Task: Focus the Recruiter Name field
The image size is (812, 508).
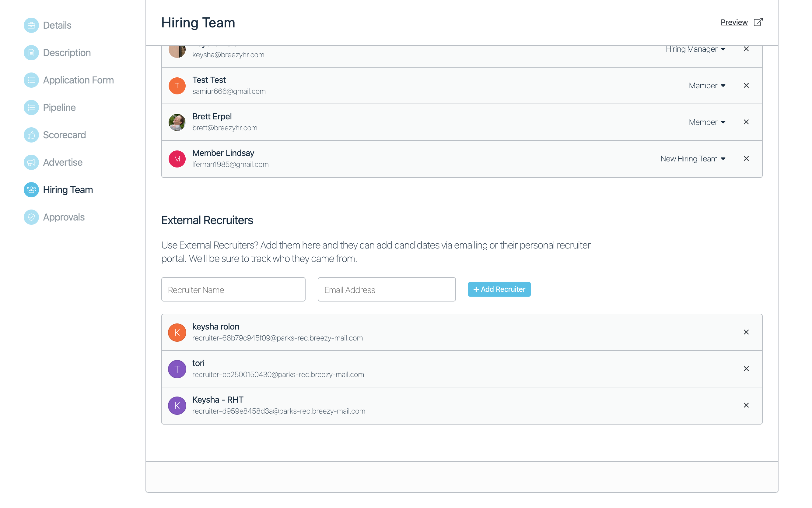Action: pyautogui.click(x=233, y=290)
